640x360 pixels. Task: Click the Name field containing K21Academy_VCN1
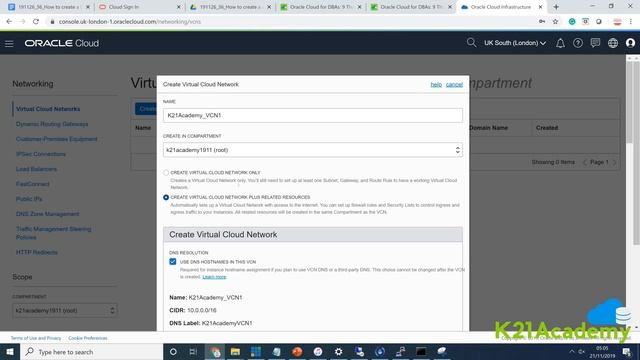pyautogui.click(x=313, y=116)
